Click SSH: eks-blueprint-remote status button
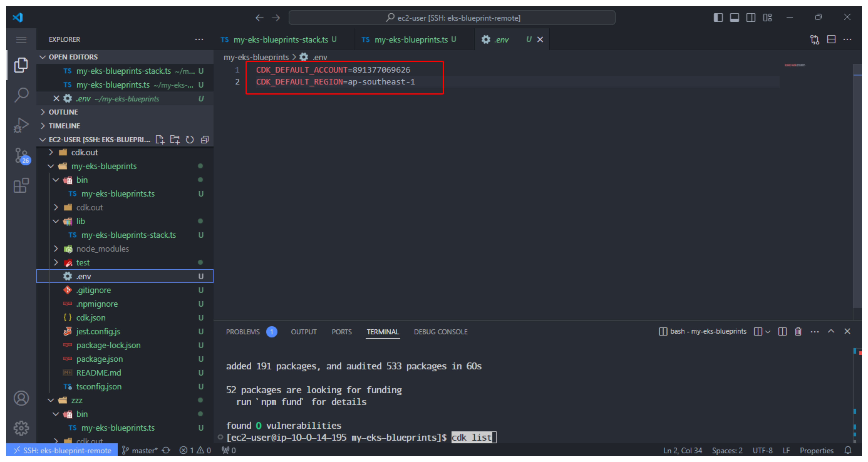 (x=62, y=451)
